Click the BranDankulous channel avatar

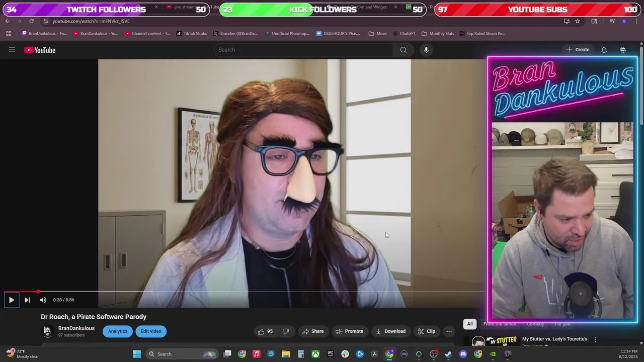click(x=47, y=332)
